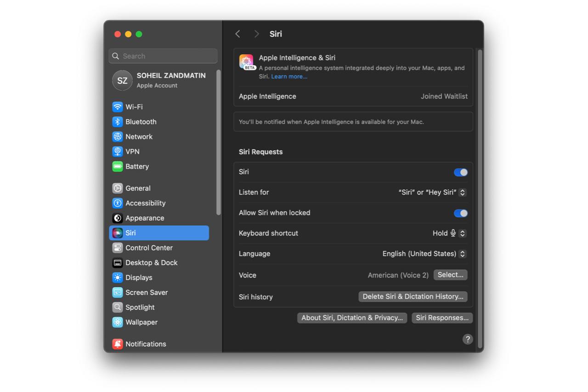
Task: Click the American (Voice 2) value
Action: pyautogui.click(x=398, y=275)
